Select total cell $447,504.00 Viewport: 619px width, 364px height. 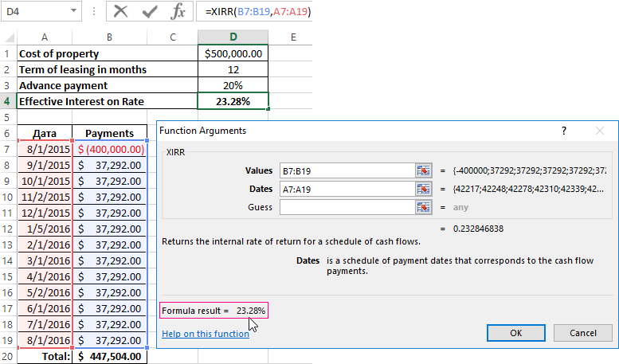tap(109, 357)
